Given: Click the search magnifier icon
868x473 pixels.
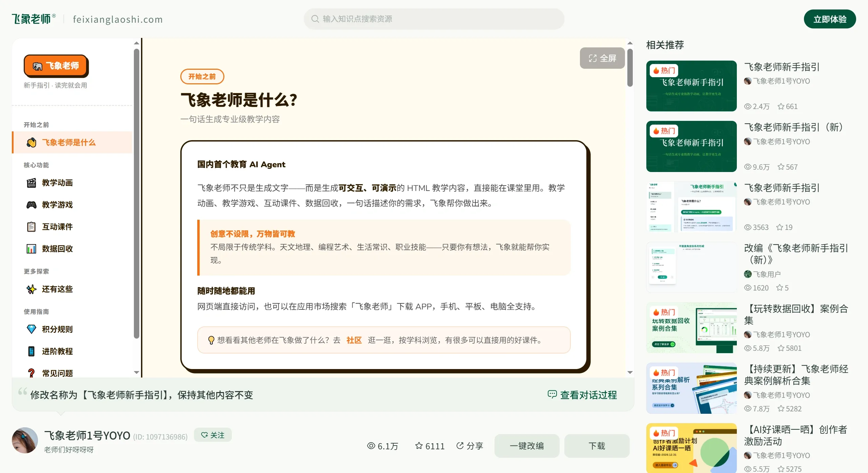Looking at the screenshot, I should coord(315,19).
